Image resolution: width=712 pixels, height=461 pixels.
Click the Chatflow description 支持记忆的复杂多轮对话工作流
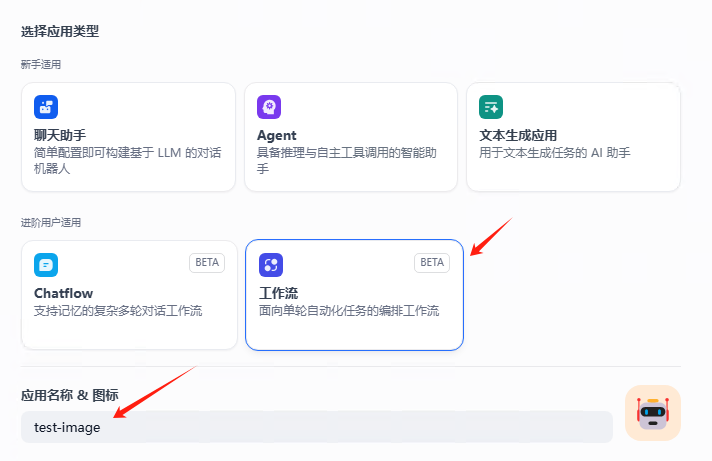tap(118, 311)
